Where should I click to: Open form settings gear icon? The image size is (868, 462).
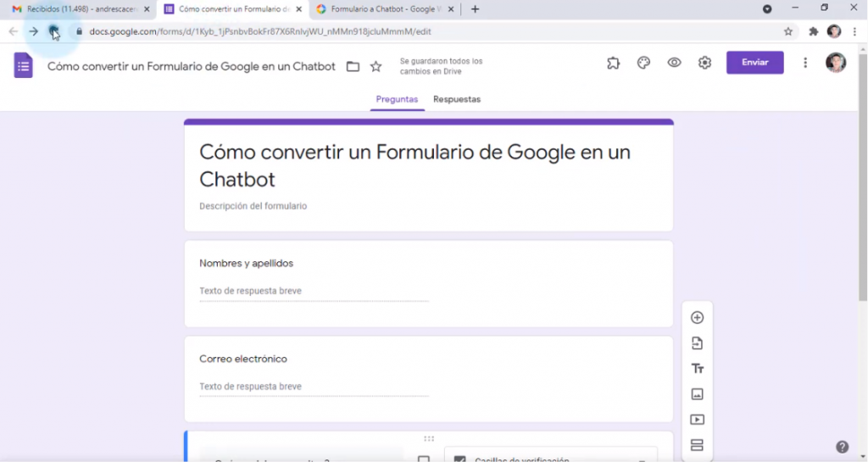[704, 63]
